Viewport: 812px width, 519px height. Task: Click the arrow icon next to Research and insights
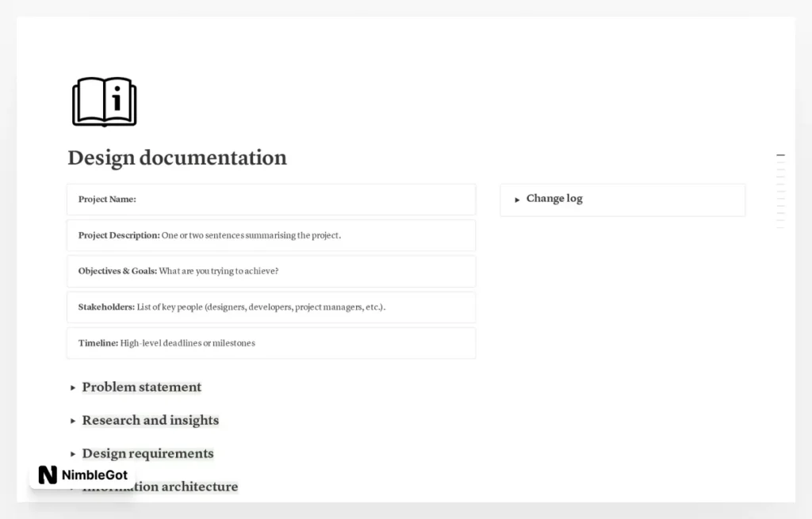click(x=72, y=421)
